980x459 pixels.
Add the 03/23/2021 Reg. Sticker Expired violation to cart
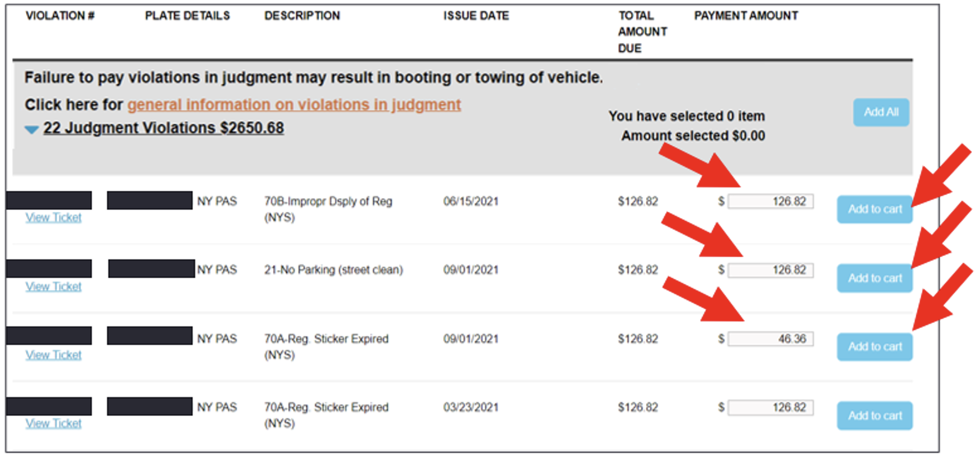(875, 416)
